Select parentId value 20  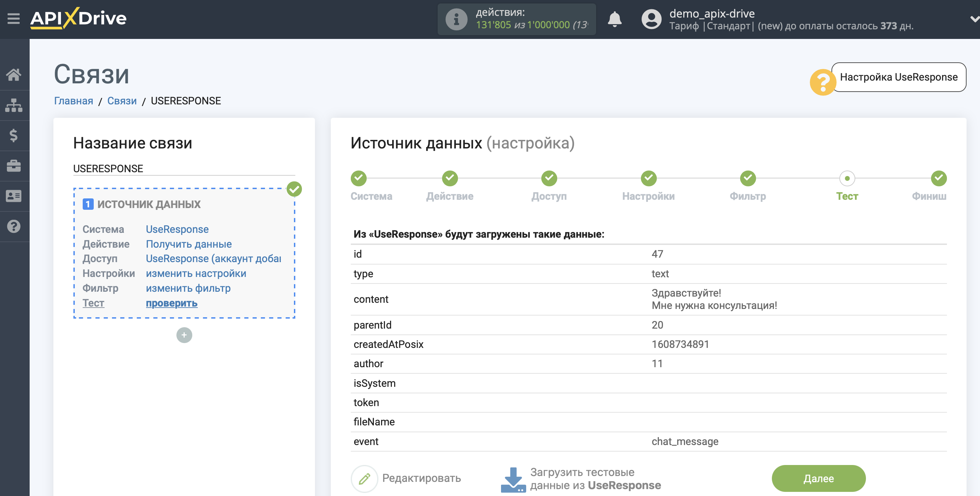[657, 325]
